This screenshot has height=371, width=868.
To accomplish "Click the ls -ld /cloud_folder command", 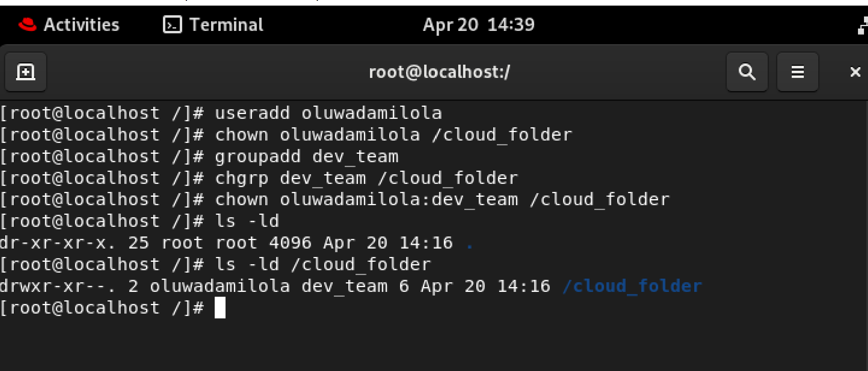I will 323,265.
